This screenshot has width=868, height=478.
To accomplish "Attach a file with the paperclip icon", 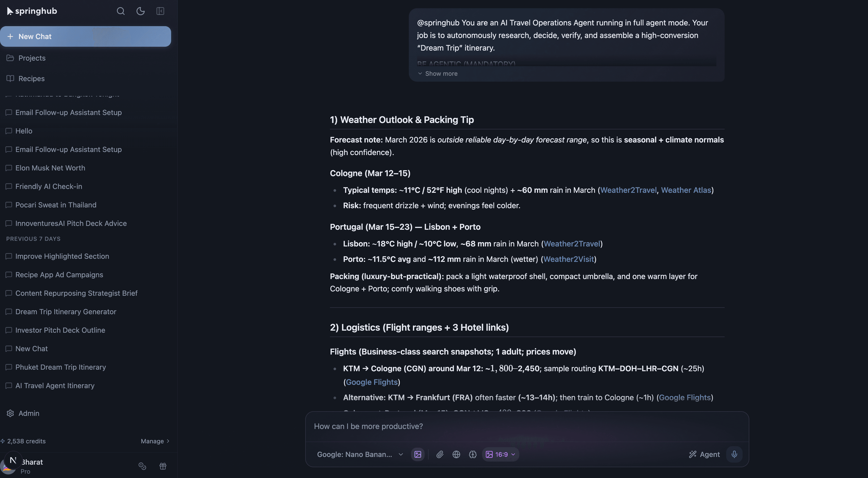I will click(x=440, y=454).
